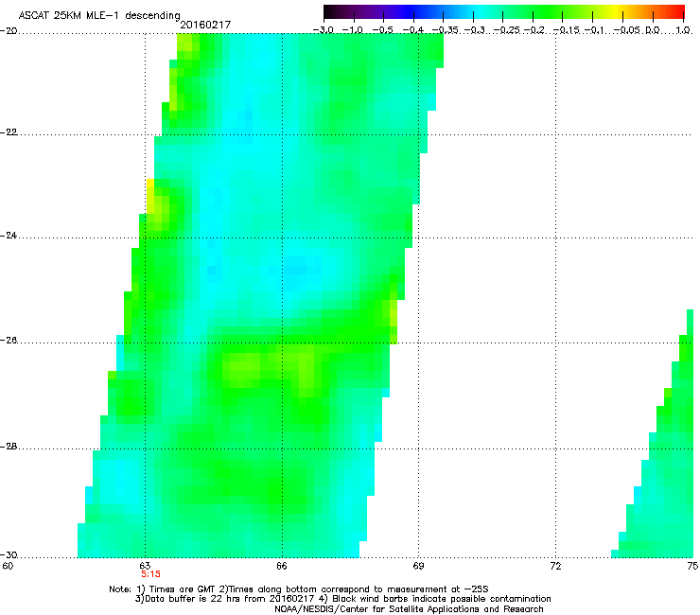This screenshot has height=615, width=700.
Task: Click the color bar label -0.3
Action: point(474,30)
